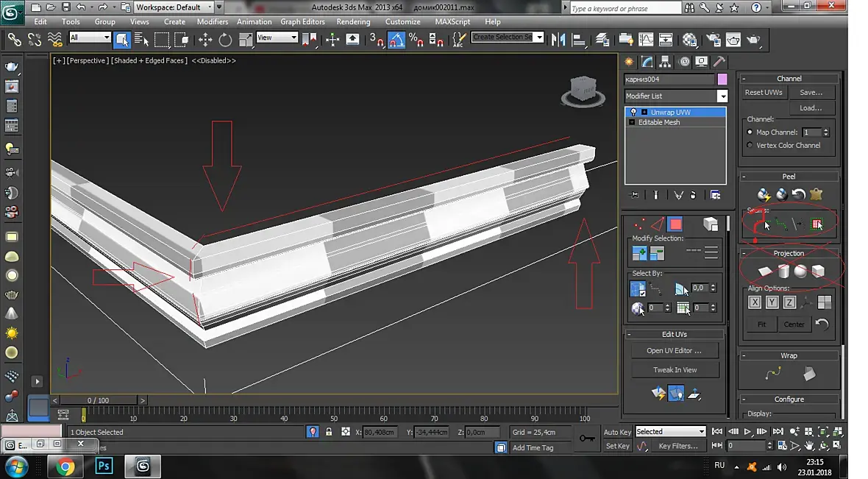This screenshot has height=479, width=868.
Task: Open the Modifier List dropdown
Action: click(675, 96)
